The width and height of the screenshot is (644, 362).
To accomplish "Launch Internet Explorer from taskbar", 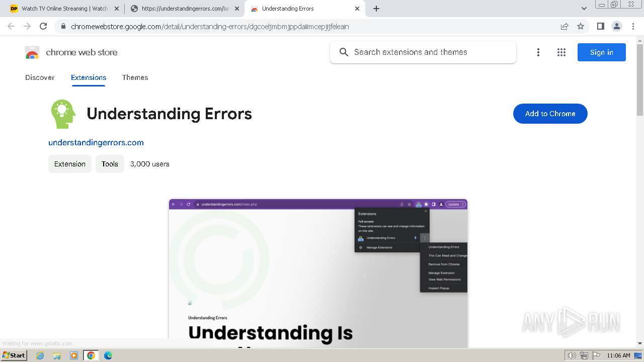I will 40,355.
